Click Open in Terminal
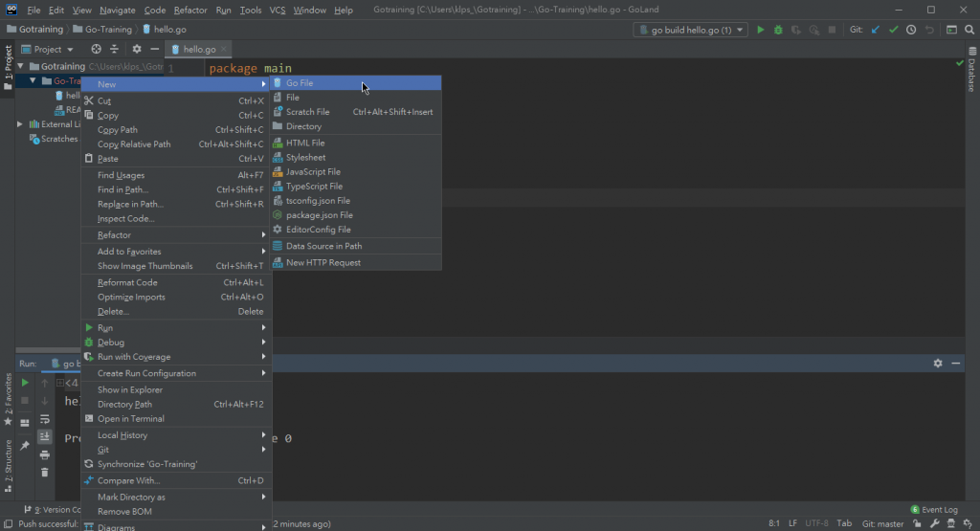Image resolution: width=980 pixels, height=531 pixels. tap(176, 418)
